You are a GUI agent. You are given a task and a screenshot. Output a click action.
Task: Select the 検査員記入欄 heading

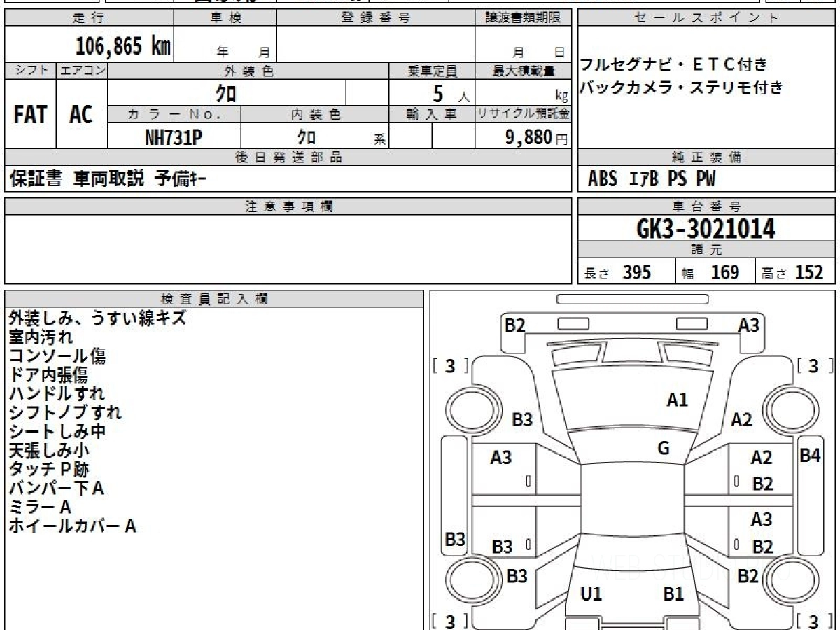pyautogui.click(x=214, y=298)
